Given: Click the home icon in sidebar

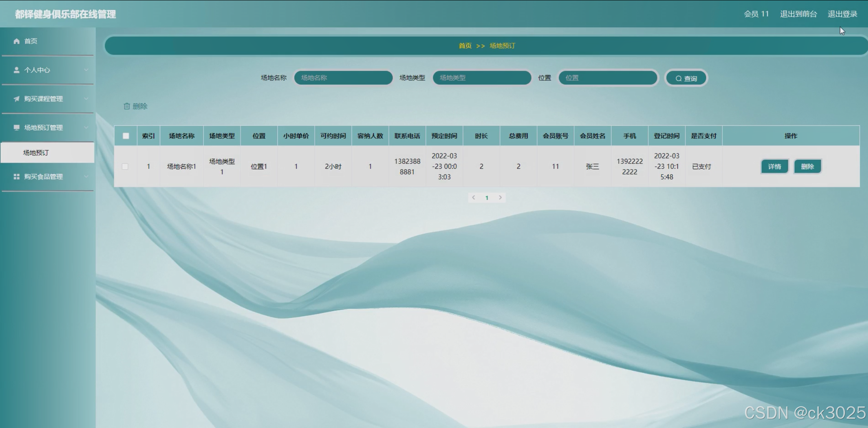Looking at the screenshot, I should (17, 41).
